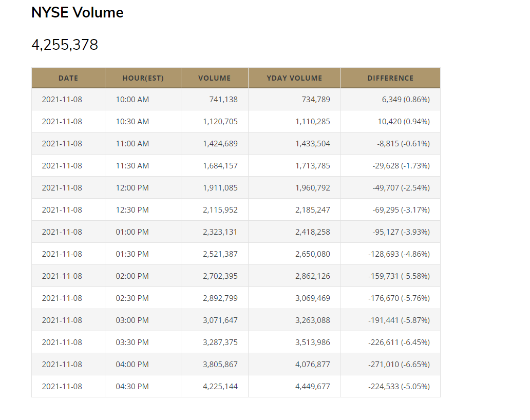Image resolution: width=530 pixels, height=420 pixels.
Task: Click yesterday volume 3,513,986
Action: (313, 342)
